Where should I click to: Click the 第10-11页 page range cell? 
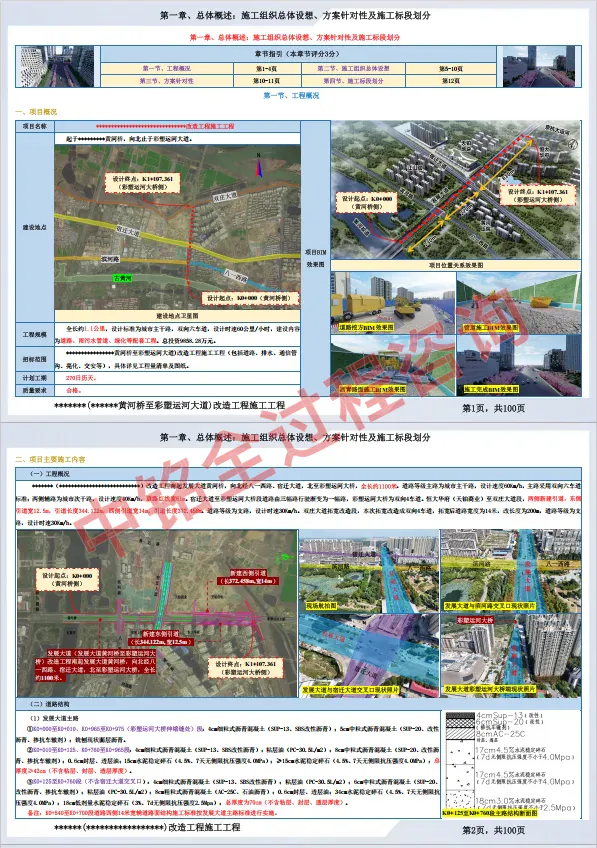point(267,81)
